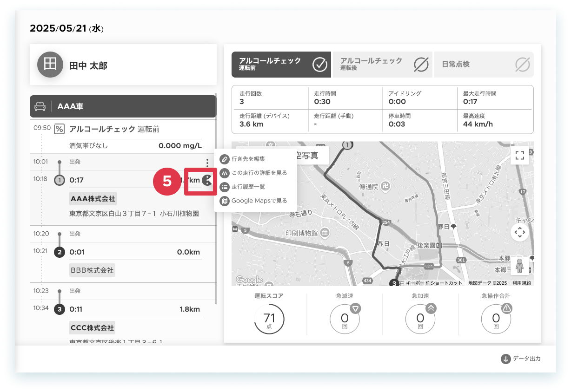Click the 走行時間 value 0:30
This screenshot has height=392, width=571.
(x=322, y=102)
